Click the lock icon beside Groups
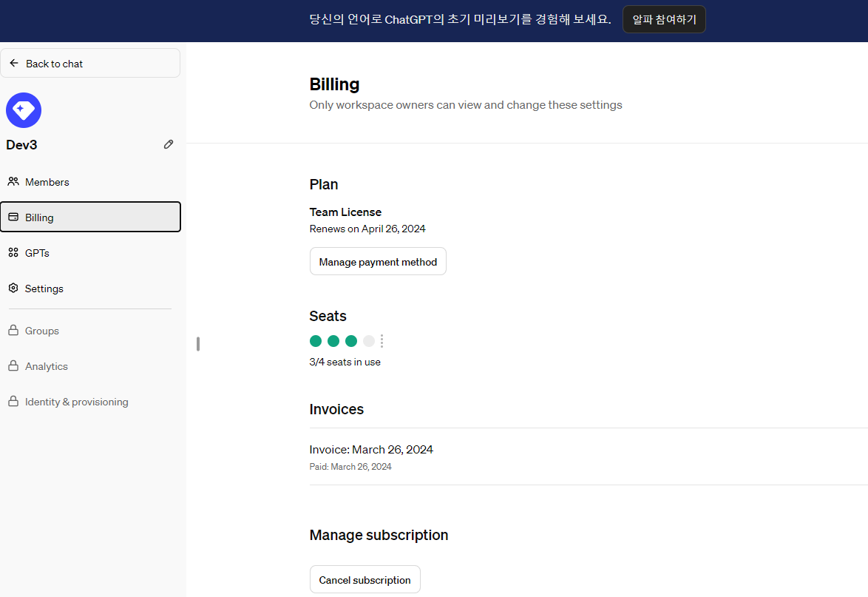The width and height of the screenshot is (868, 597). [13, 330]
